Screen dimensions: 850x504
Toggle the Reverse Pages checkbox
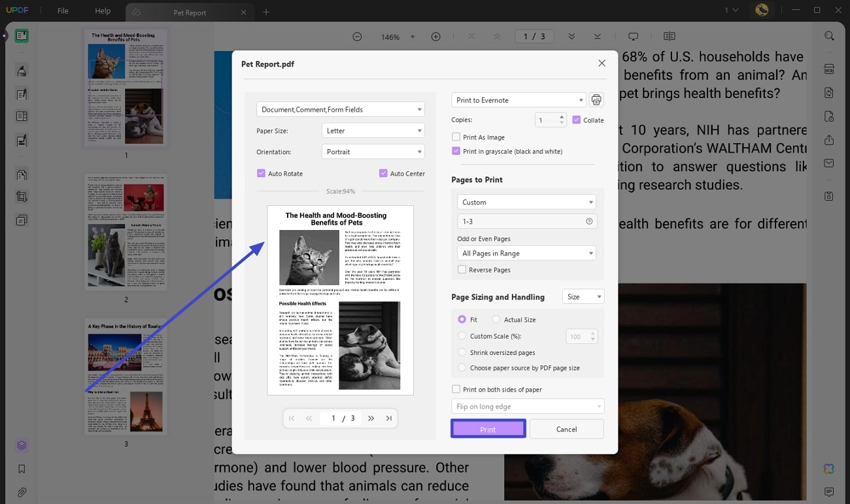[462, 269]
